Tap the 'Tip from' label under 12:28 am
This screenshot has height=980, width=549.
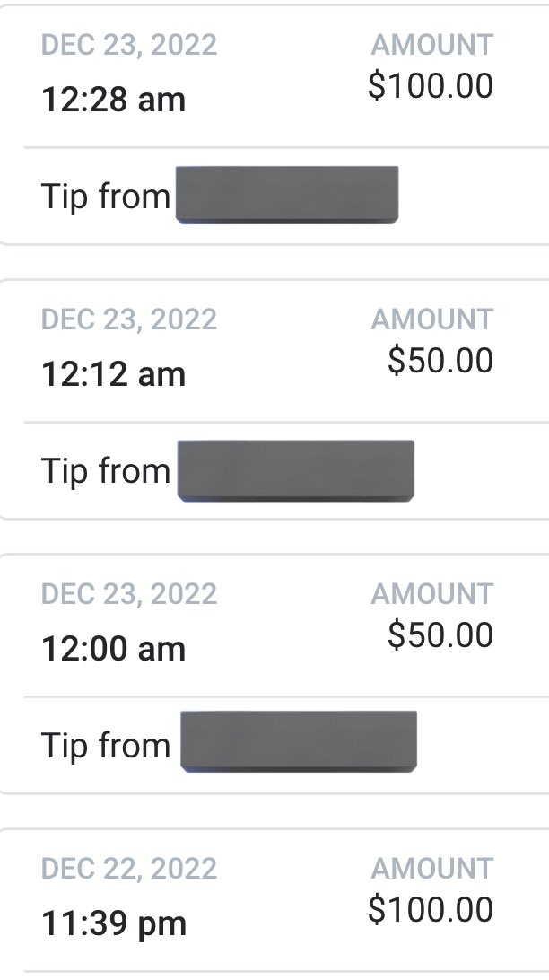[x=106, y=197]
